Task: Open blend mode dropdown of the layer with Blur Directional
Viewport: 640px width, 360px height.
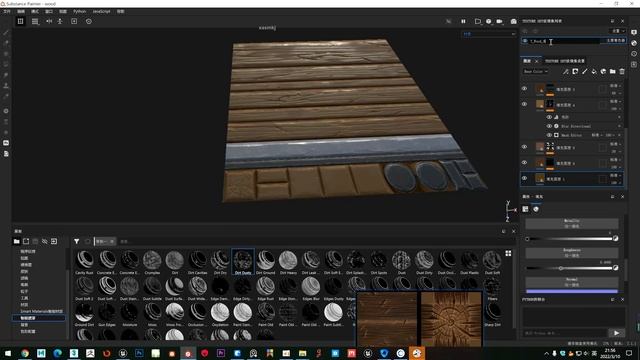Action: pyautogui.click(x=615, y=101)
